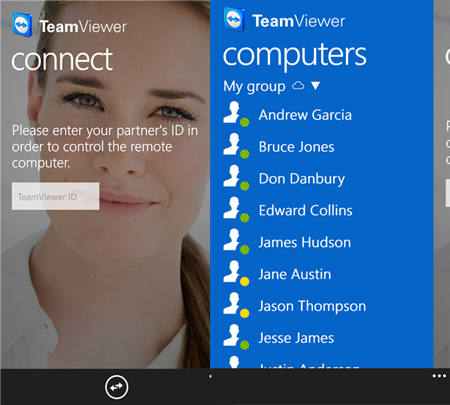Image resolution: width=450 pixels, height=405 pixels.
Task: Select contact Bruce Jones
Action: coord(279,147)
